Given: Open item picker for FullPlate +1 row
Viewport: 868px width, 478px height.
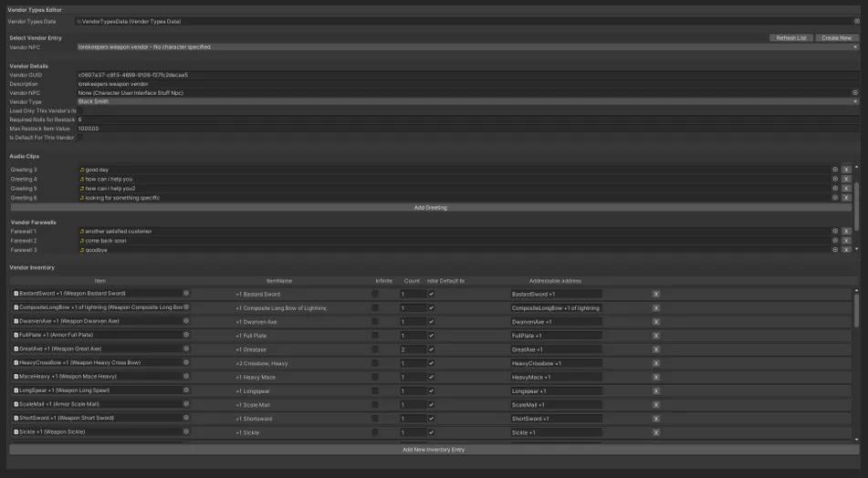Looking at the screenshot, I should pyautogui.click(x=186, y=335).
